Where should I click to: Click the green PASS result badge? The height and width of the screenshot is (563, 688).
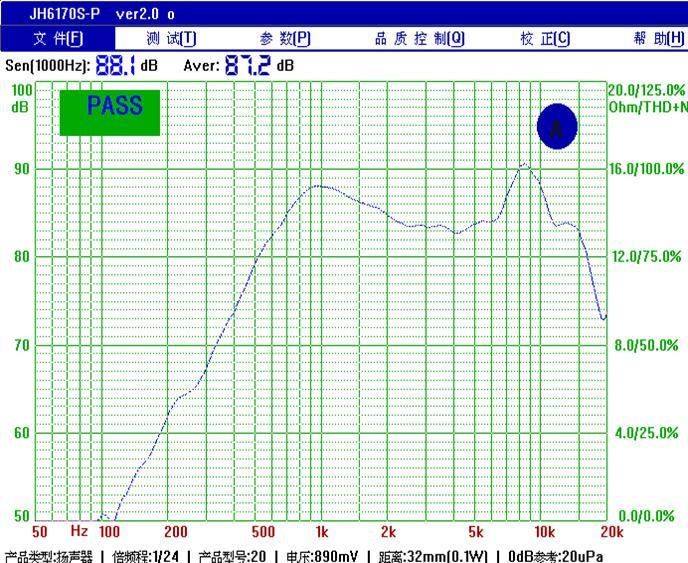coord(110,113)
